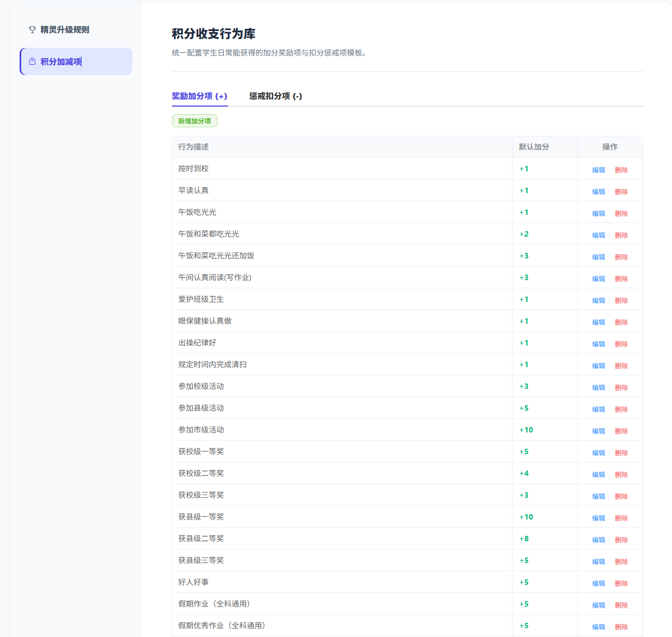Edit the 获县级一等奖 row
Screen dimensions: 672x637
[x=599, y=518]
